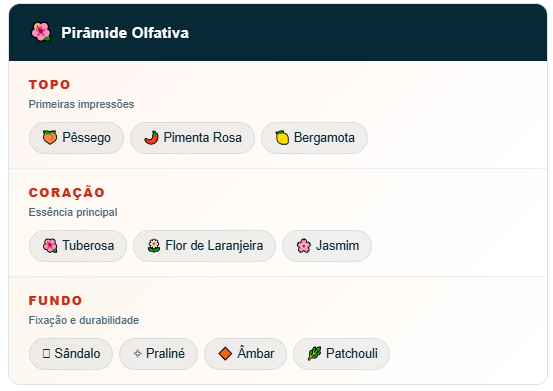Click the orange diamond icon
This screenshot has height=391, width=553.
click(225, 353)
